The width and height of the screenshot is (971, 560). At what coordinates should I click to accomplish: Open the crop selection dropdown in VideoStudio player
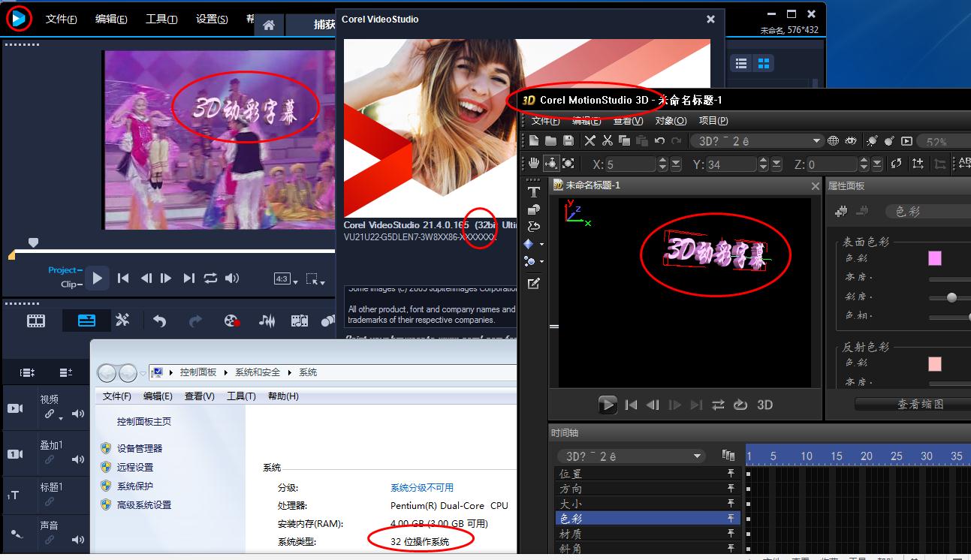[x=317, y=279]
